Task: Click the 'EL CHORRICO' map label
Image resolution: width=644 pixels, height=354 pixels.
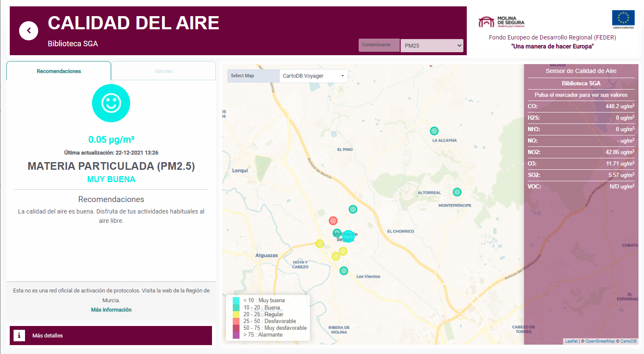Action: click(400, 231)
